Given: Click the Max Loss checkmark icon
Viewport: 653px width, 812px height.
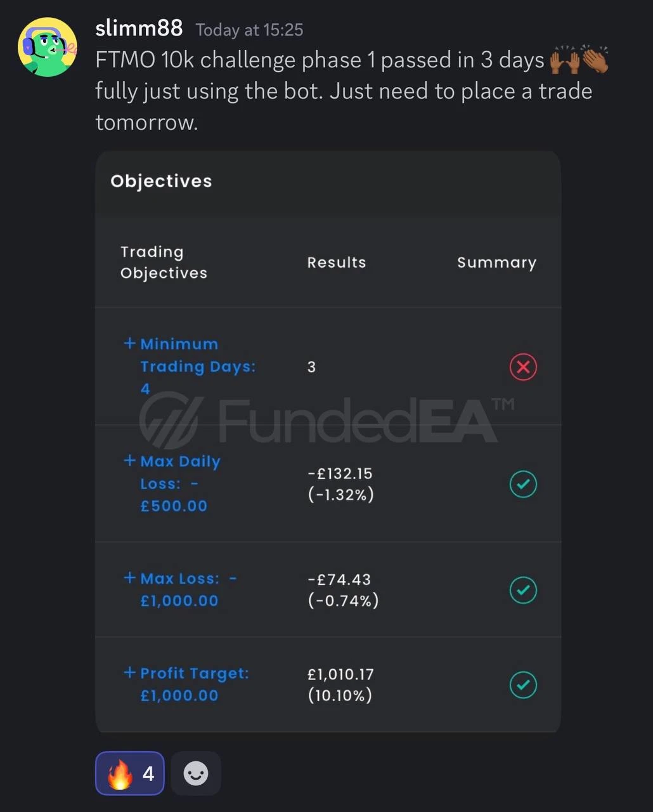Looking at the screenshot, I should 523,590.
